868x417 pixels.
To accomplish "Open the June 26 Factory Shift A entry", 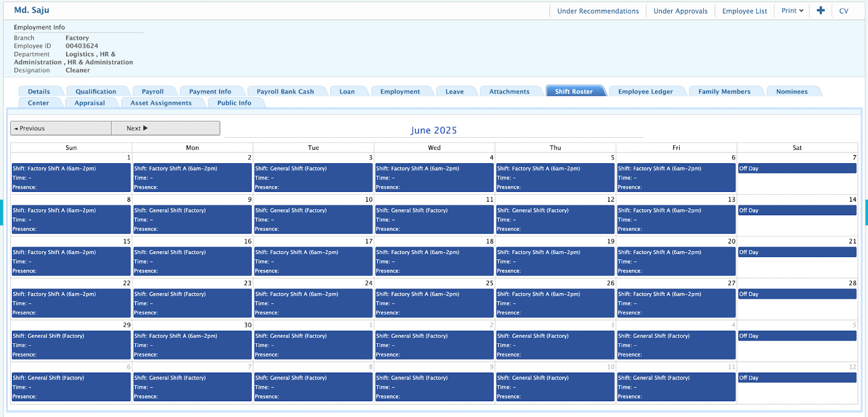I will click(555, 303).
